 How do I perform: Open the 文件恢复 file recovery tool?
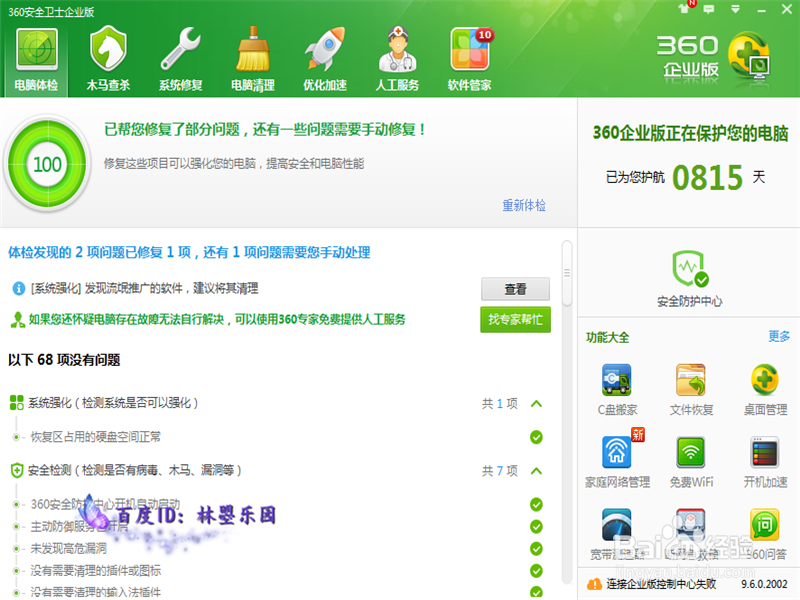[690, 388]
